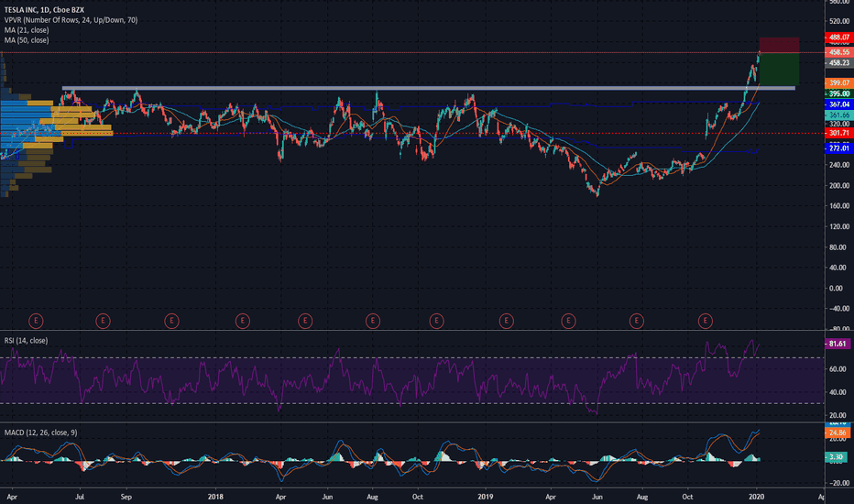
Task: Click the 0.00 price scale label
Action: [x=836, y=289]
